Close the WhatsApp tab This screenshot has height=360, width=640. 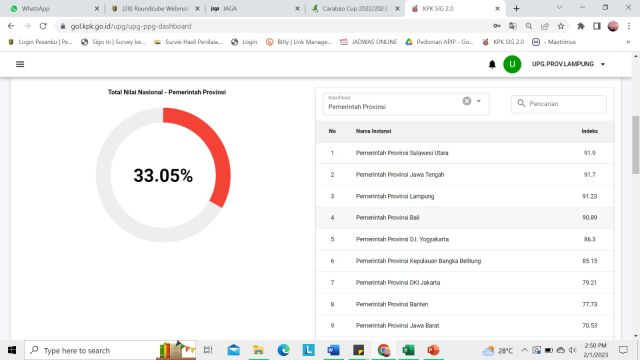pyautogui.click(x=97, y=9)
